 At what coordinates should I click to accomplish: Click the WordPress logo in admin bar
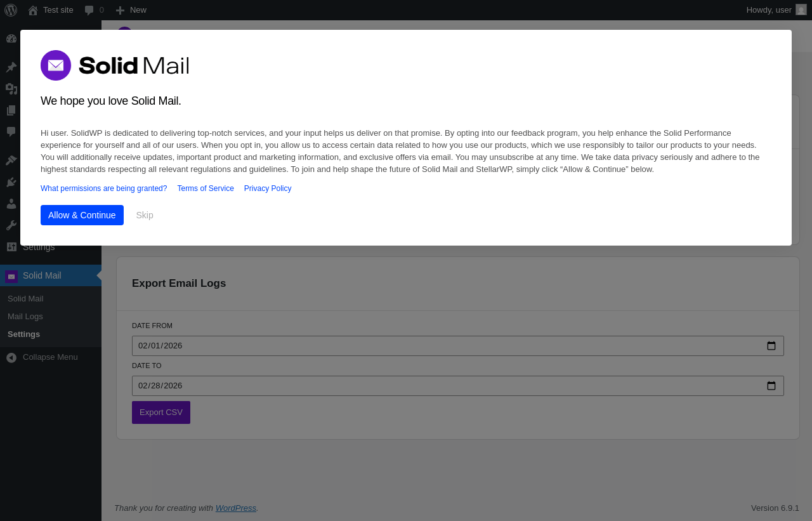[x=11, y=10]
